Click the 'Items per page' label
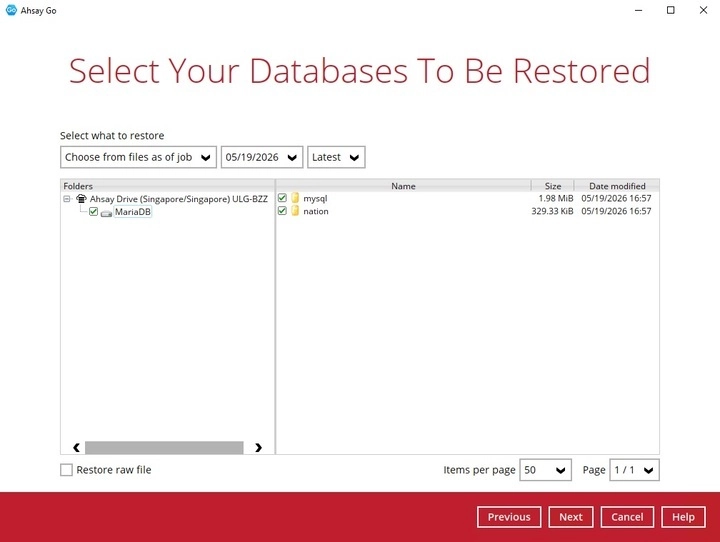This screenshot has height=542, width=720. [x=479, y=470]
